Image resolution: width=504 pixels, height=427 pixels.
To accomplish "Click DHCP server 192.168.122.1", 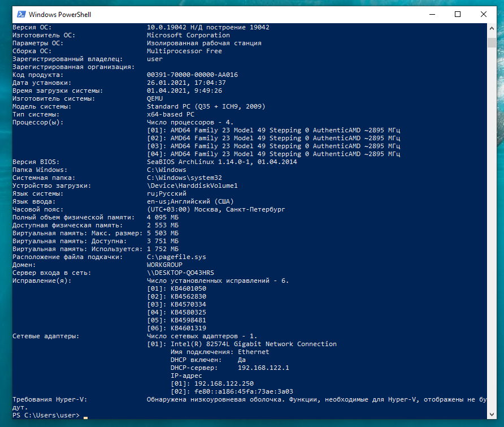I will pos(263,368).
